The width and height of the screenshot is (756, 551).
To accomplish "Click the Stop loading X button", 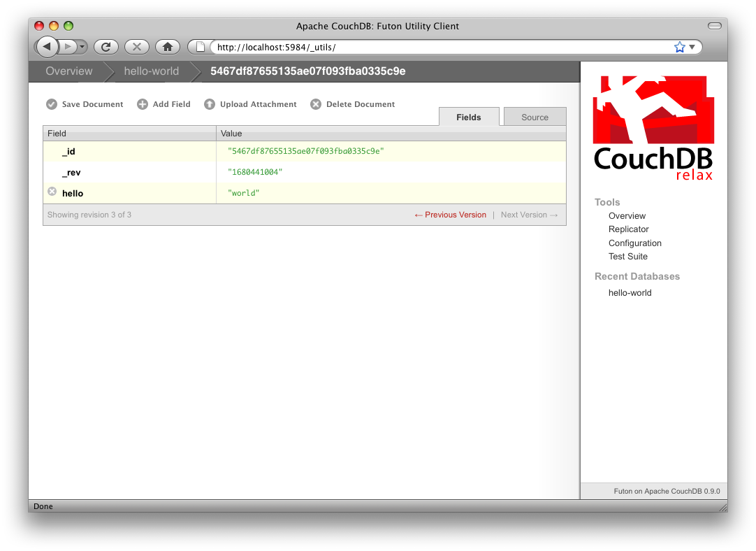I will click(x=137, y=47).
